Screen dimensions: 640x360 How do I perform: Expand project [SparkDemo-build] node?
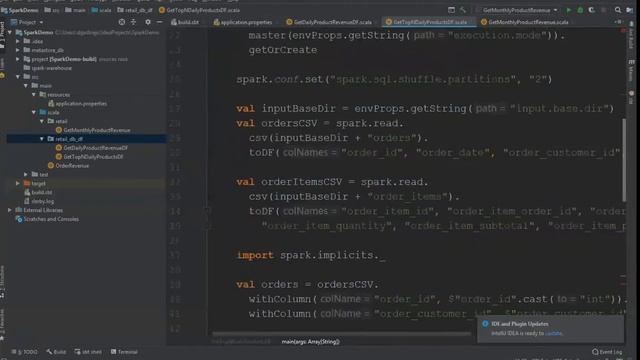pos(18,59)
